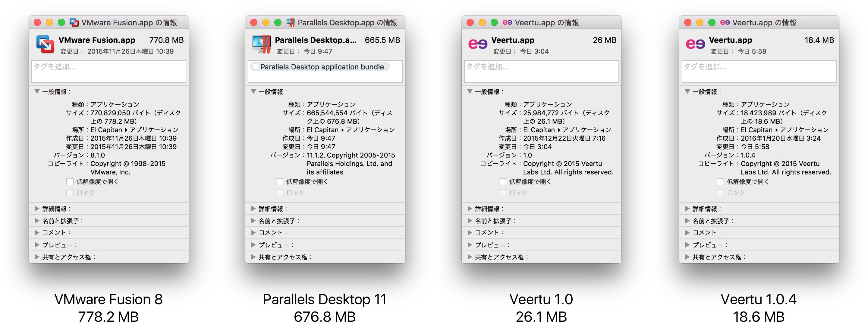Screen dimensions: 868x332
Task: Click the small Parallels icon in the title bar
Action: pos(291,22)
